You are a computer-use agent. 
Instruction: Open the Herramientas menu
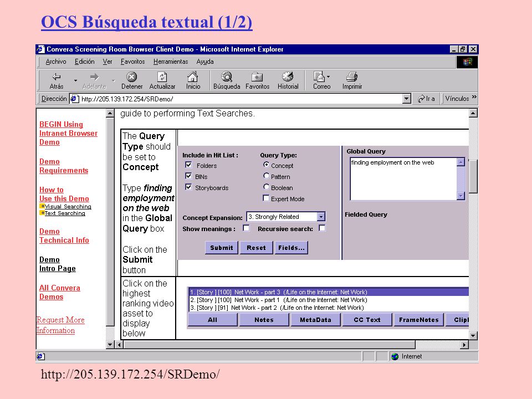[171, 62]
